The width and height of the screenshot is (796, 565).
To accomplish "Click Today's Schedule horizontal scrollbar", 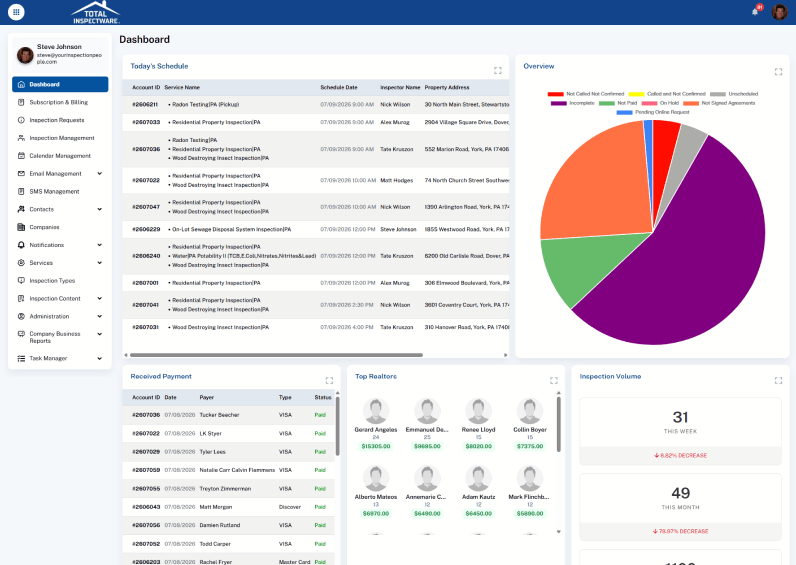I will point(276,355).
